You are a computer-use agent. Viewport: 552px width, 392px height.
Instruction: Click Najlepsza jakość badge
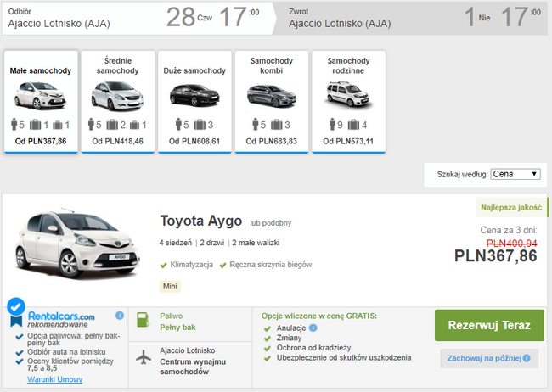point(511,208)
